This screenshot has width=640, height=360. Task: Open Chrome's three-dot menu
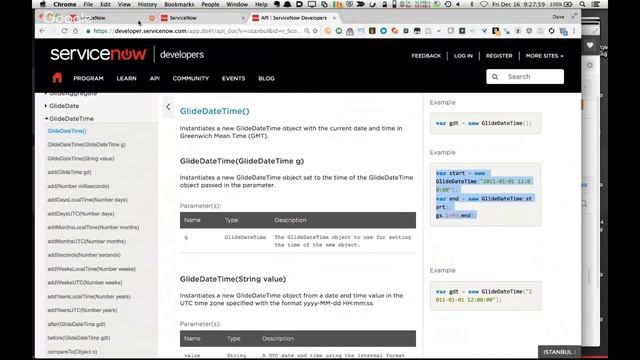[x=574, y=31]
